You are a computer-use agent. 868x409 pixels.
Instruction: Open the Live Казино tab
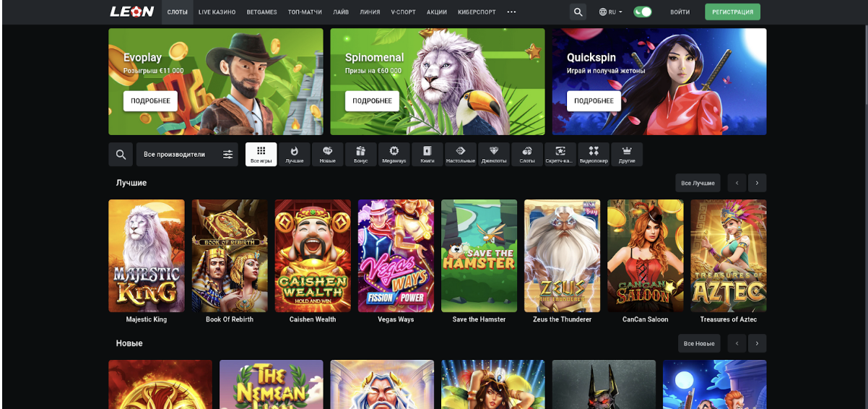tap(217, 12)
